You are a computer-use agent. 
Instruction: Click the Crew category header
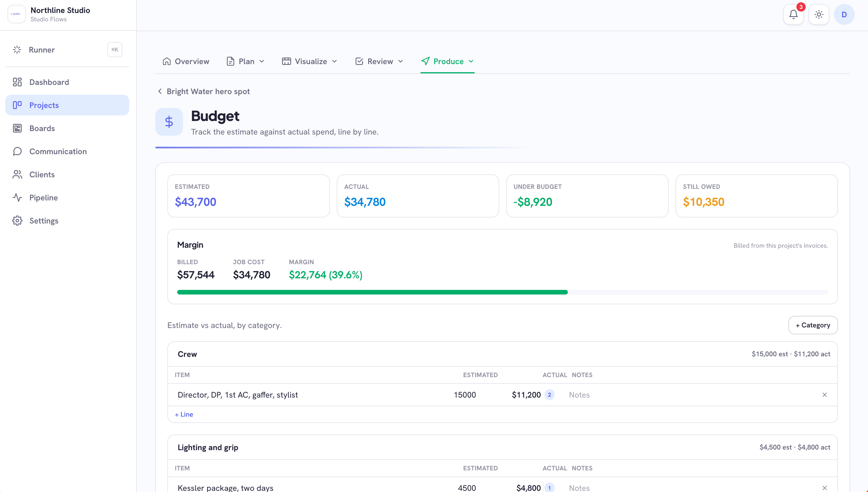[187, 354]
